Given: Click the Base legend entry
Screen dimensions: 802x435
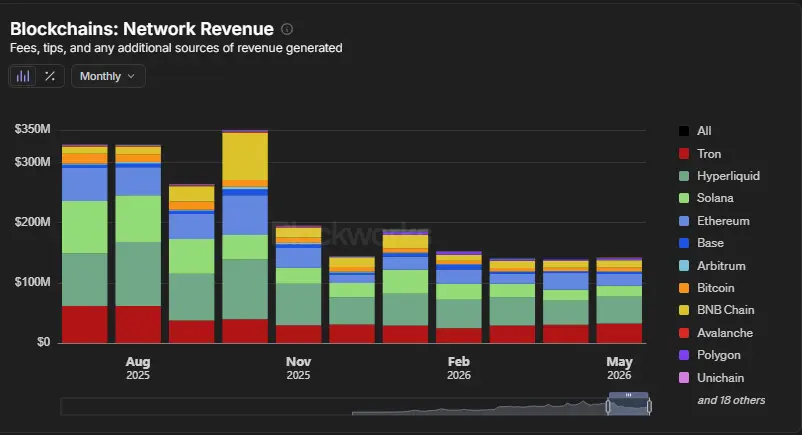Looking at the screenshot, I should point(701,243).
